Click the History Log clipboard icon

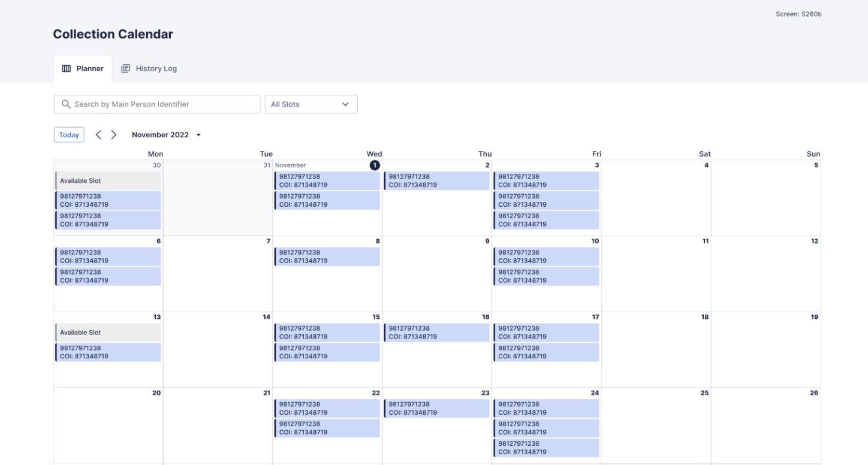125,68
